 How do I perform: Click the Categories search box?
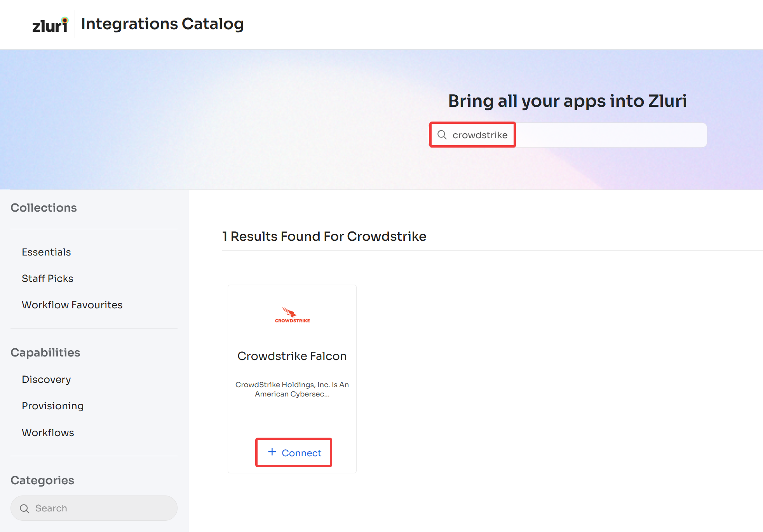click(x=101, y=508)
